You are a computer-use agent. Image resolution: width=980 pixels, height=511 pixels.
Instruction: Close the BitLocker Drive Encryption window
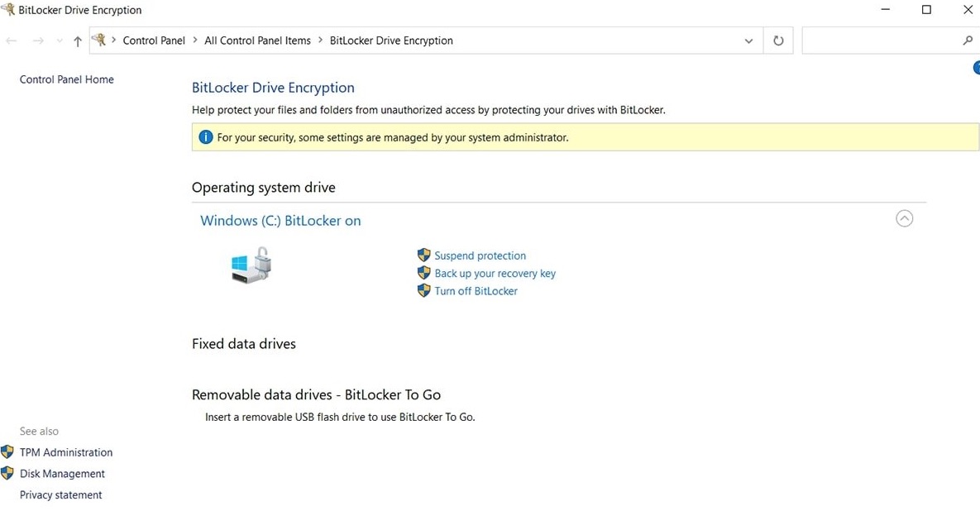pyautogui.click(x=968, y=9)
